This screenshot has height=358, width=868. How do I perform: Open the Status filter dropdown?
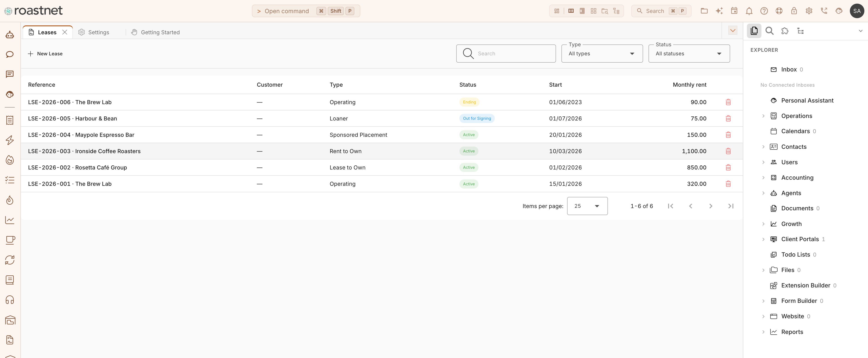(689, 54)
